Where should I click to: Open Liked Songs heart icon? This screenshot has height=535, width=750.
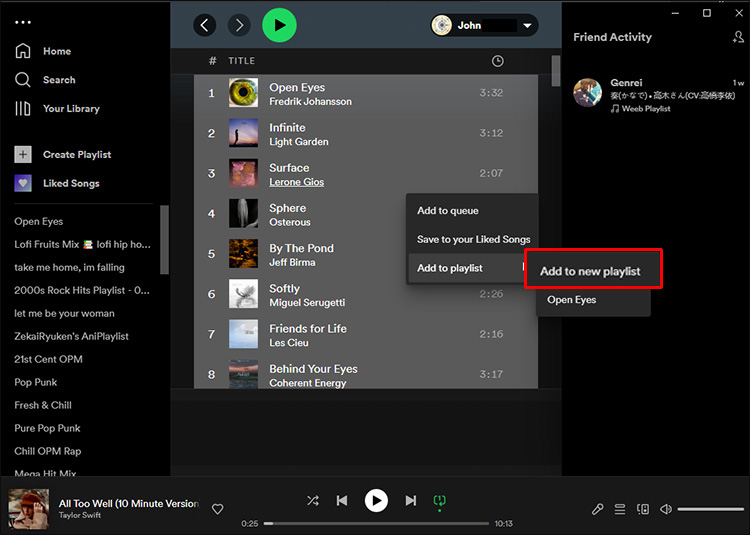(23, 183)
